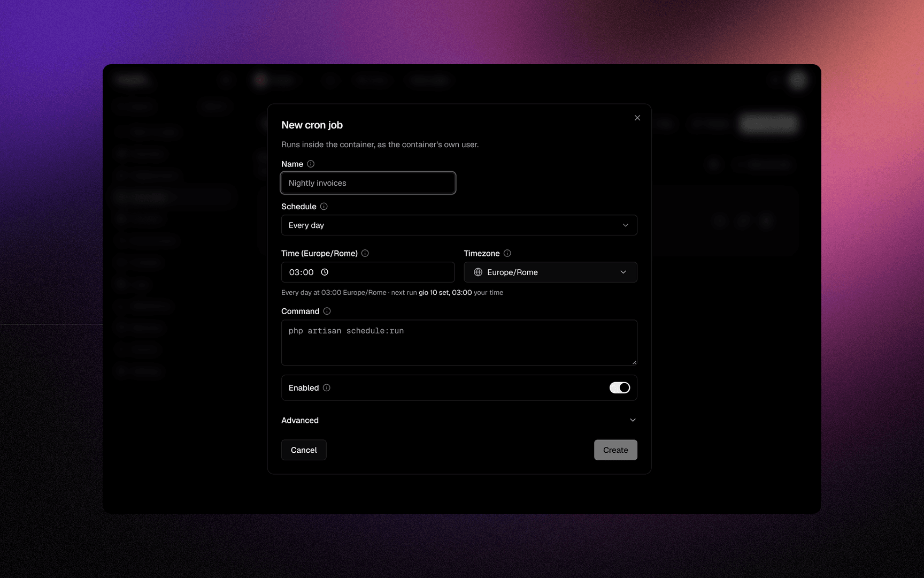Click the globe icon in Timezone
The height and width of the screenshot is (578, 924).
(x=478, y=272)
